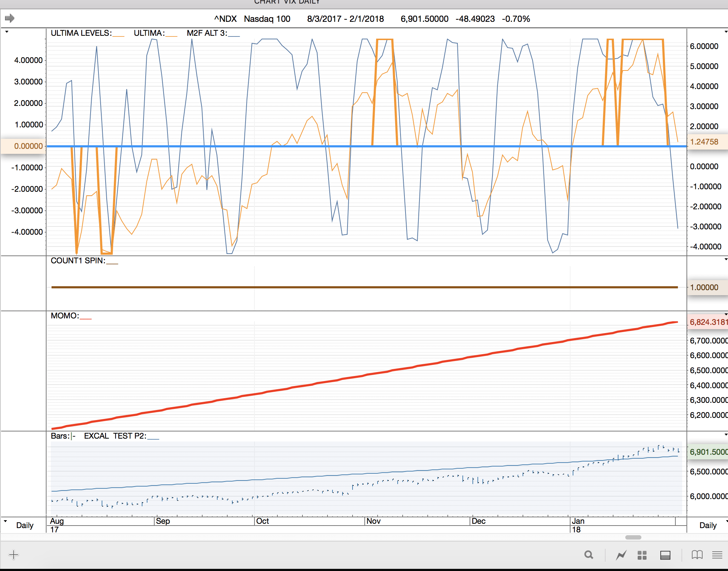Image resolution: width=728 pixels, height=571 pixels.
Task: Click the plus icon at bottom left
Action: (x=14, y=555)
